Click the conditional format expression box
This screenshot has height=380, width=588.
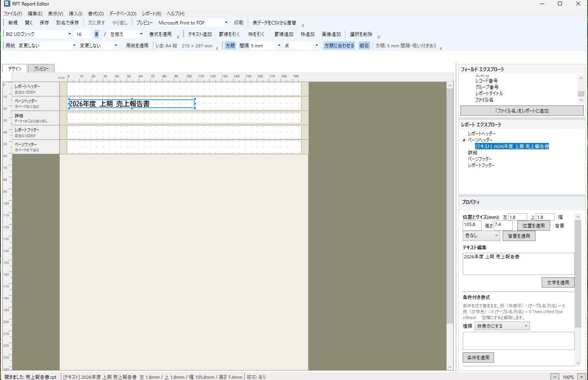pos(518,340)
